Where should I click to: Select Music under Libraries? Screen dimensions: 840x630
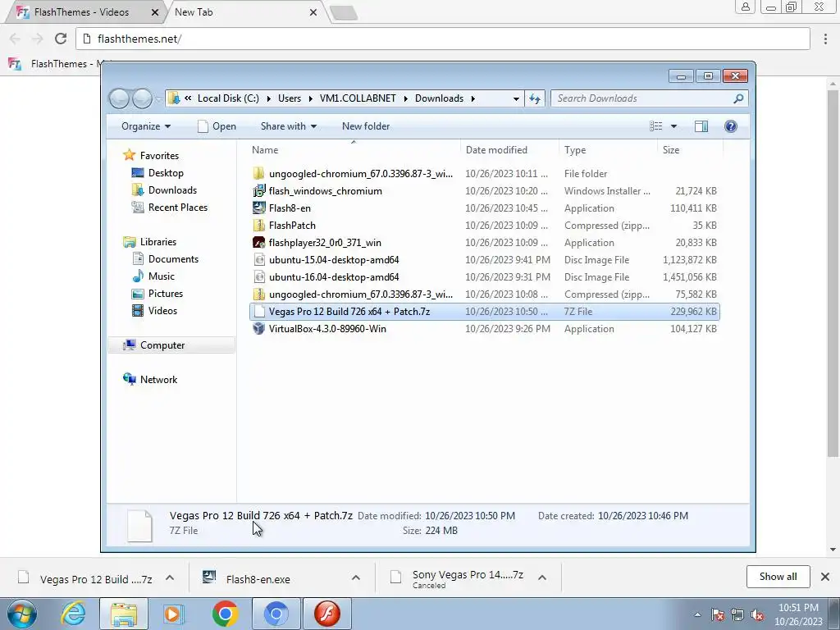point(162,276)
